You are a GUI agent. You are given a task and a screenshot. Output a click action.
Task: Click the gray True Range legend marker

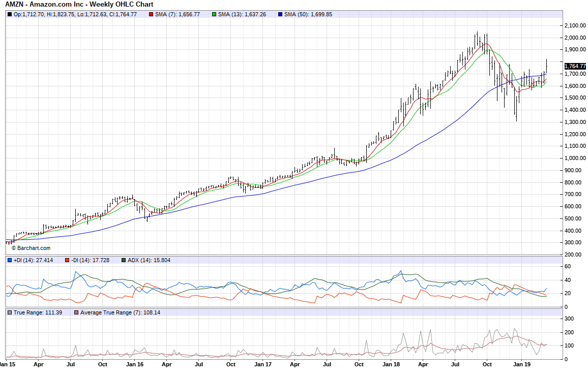[9, 312]
